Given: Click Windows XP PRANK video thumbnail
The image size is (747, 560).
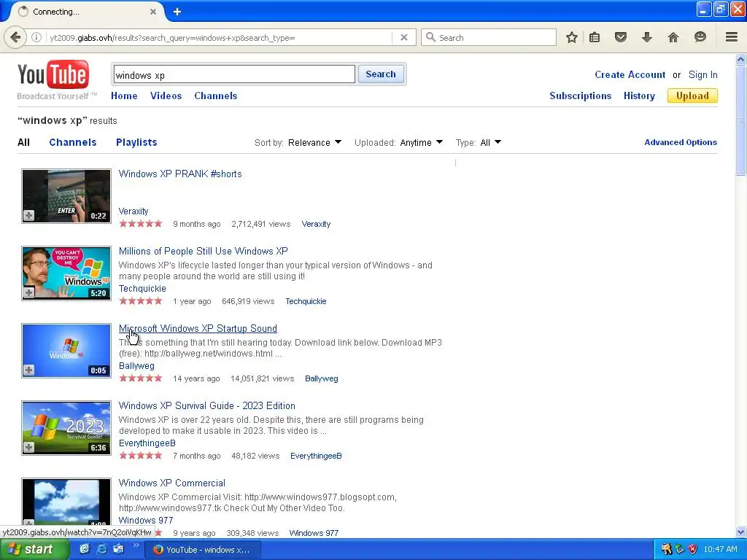Looking at the screenshot, I should [x=66, y=195].
